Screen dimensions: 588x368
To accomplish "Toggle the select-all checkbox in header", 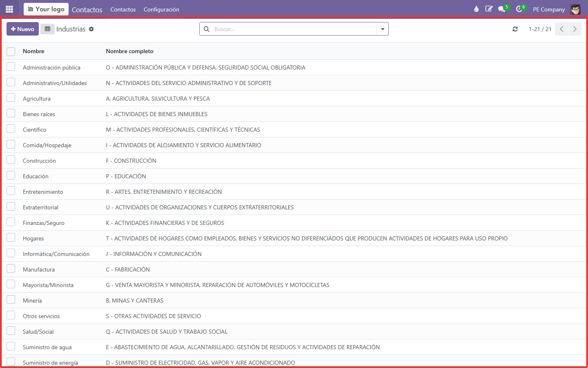I will click(11, 52).
